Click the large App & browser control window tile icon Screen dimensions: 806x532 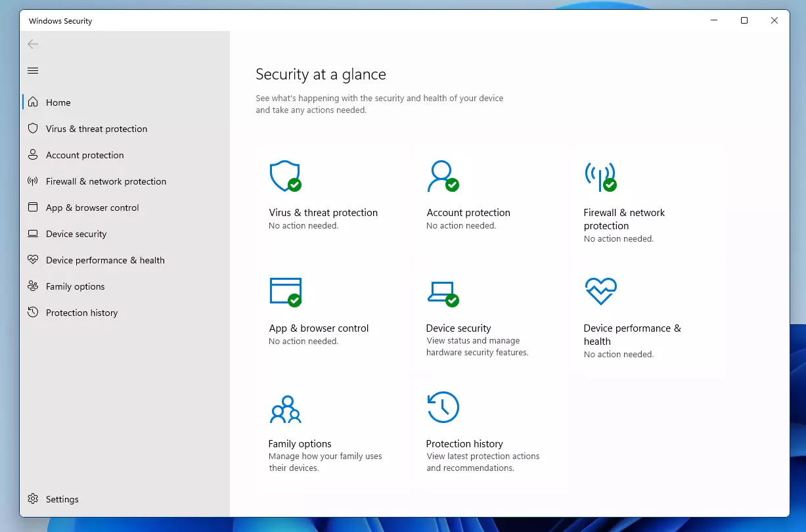click(286, 292)
